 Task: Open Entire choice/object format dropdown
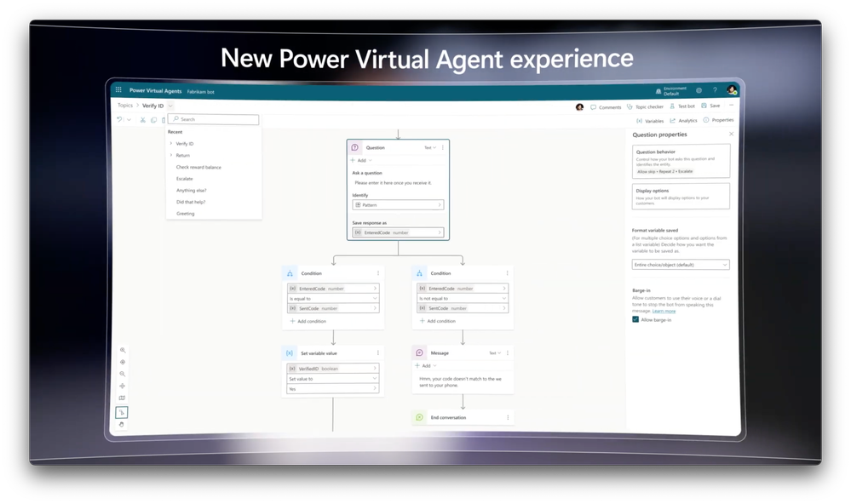pyautogui.click(x=681, y=265)
